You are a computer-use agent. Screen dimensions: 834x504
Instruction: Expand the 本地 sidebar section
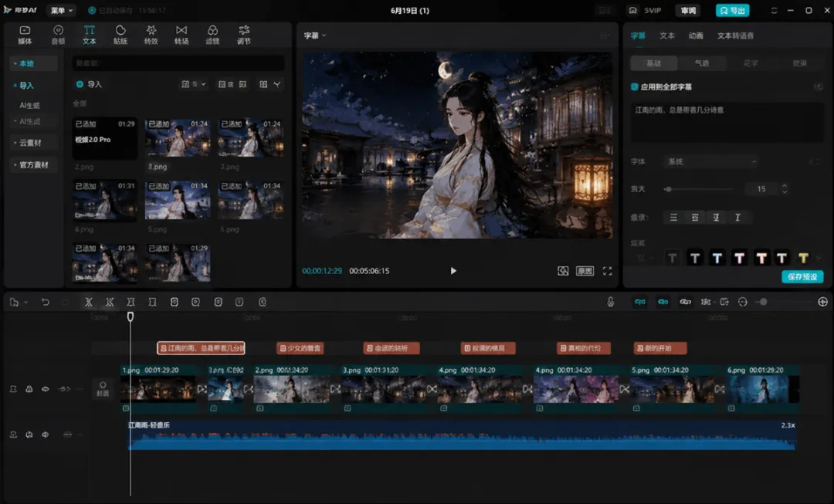[33, 63]
